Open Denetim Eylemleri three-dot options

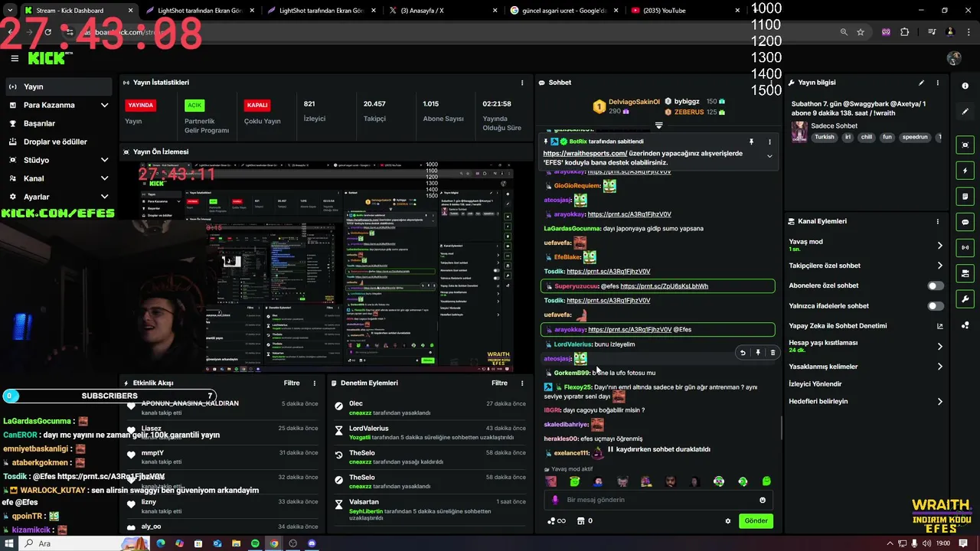[523, 383]
